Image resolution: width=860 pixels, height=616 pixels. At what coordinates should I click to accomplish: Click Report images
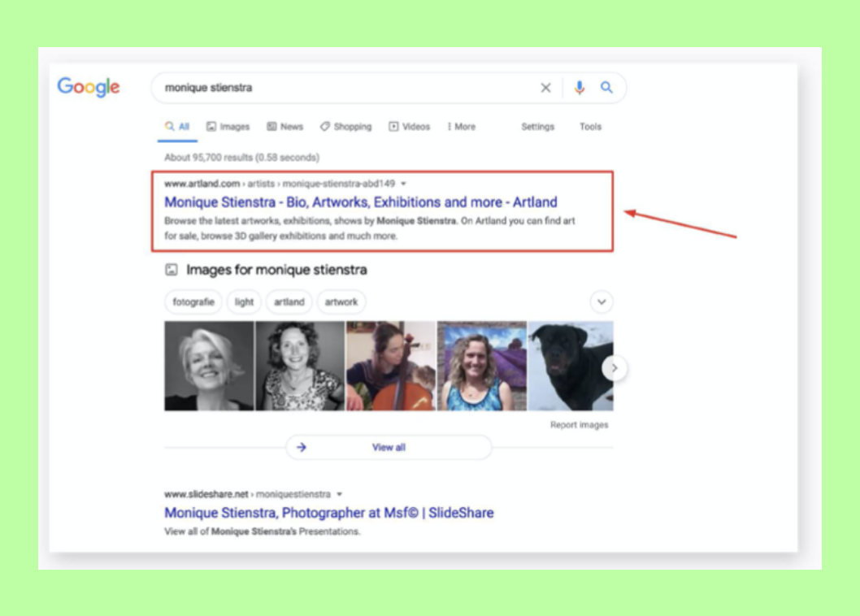point(580,425)
